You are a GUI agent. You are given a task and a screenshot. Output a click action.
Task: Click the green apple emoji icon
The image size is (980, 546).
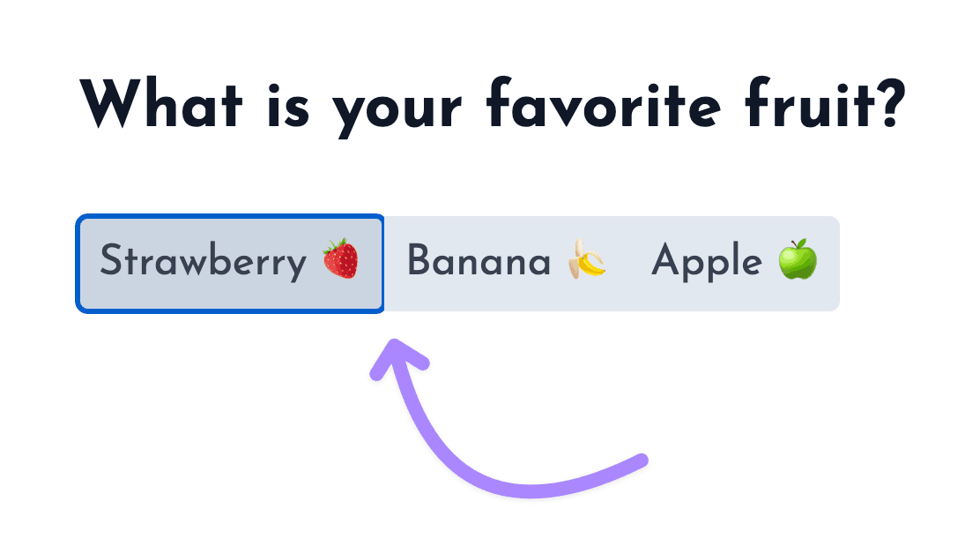[x=798, y=262]
